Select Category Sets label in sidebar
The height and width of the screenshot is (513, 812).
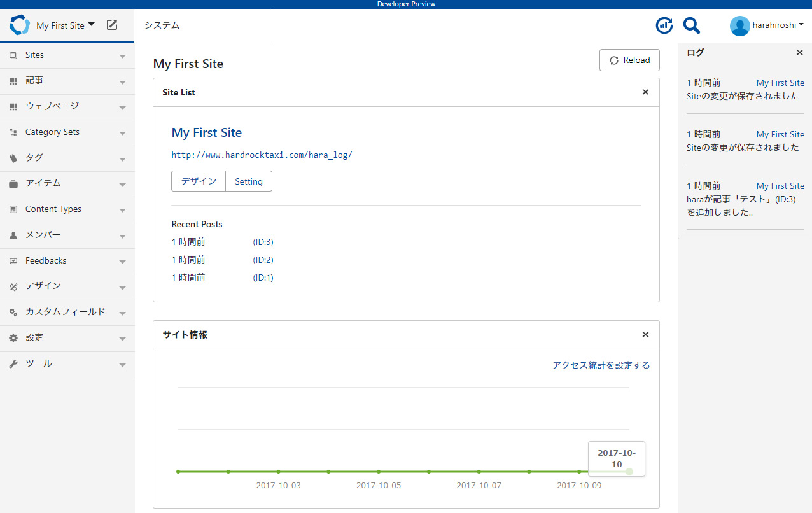point(52,132)
